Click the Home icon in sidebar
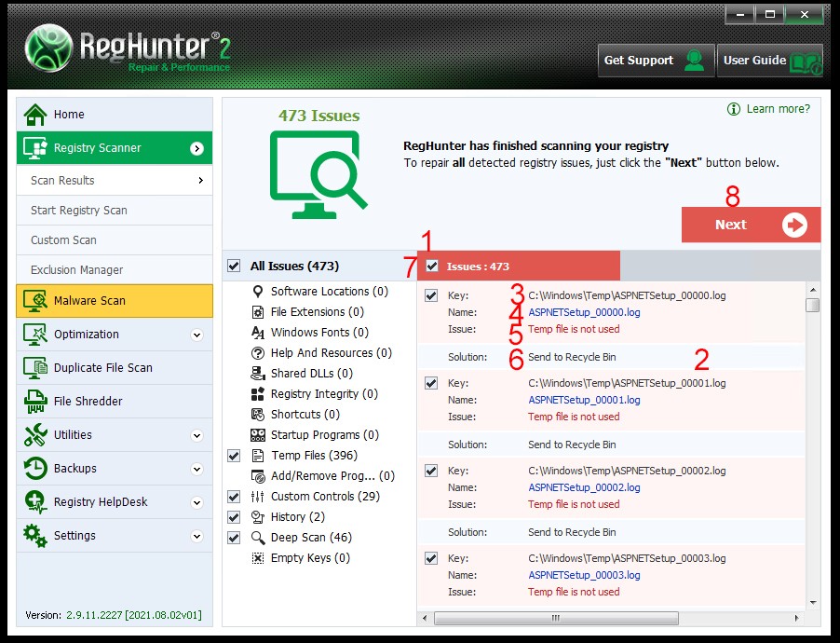This screenshot has height=643, width=840. pyautogui.click(x=35, y=115)
